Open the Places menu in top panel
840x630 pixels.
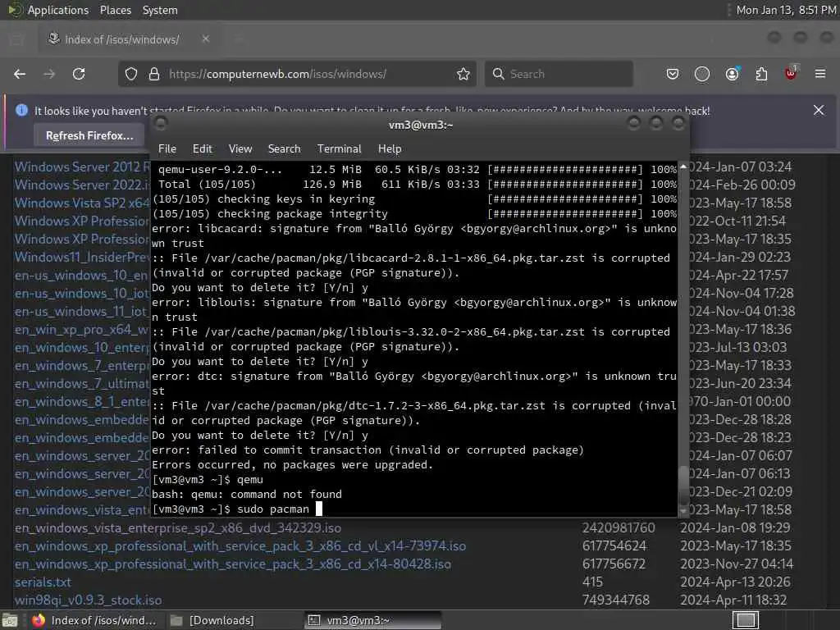tap(116, 10)
